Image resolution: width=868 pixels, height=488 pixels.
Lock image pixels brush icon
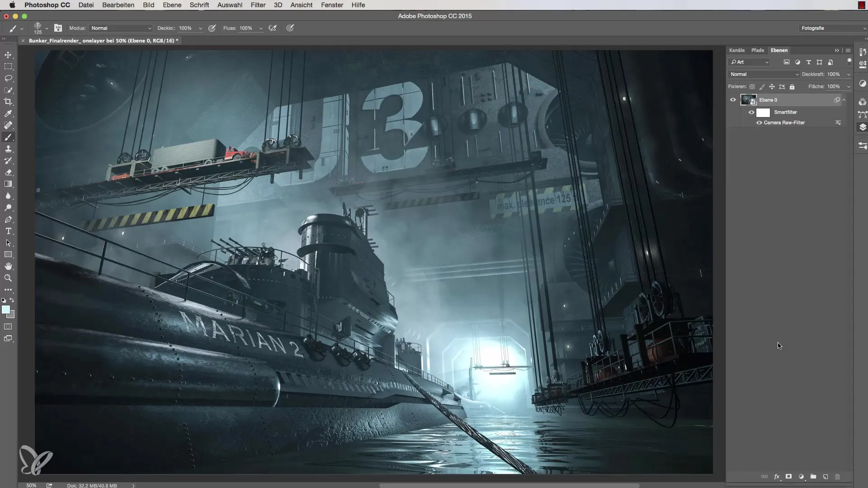762,87
